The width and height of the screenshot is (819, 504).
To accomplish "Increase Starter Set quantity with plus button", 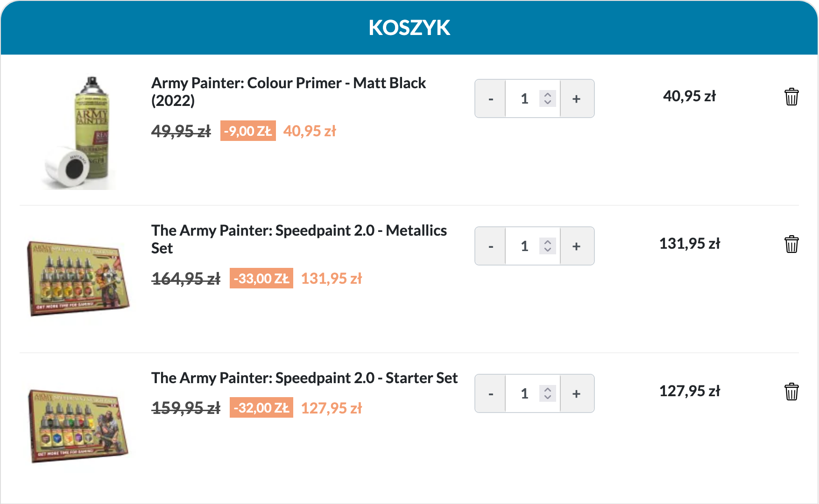I will click(576, 393).
